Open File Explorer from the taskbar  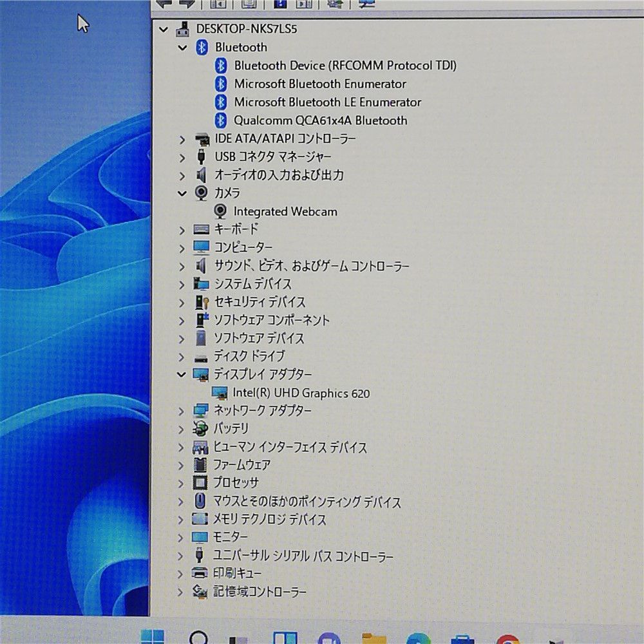[x=374, y=639]
